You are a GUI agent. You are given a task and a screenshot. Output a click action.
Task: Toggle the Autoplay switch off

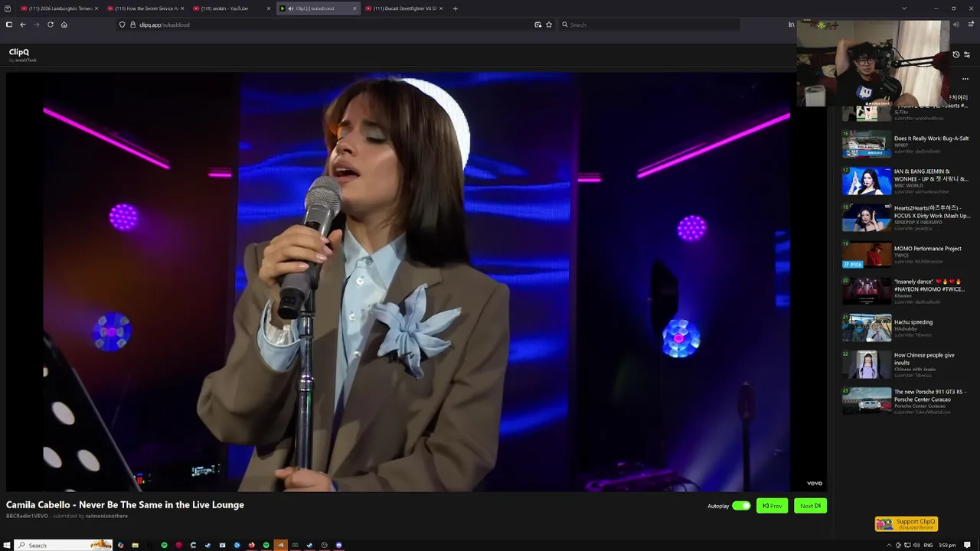(x=741, y=506)
